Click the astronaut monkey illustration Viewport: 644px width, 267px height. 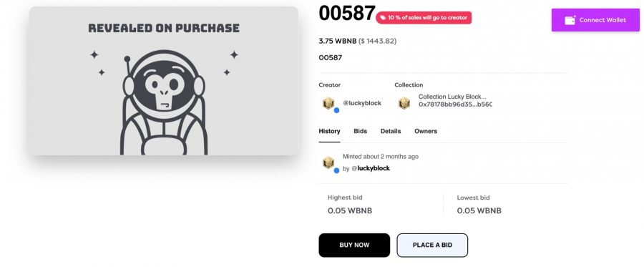pyautogui.click(x=164, y=102)
